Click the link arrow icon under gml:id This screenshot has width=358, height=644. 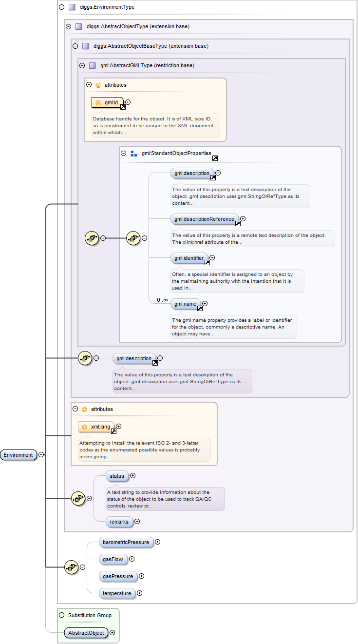(122, 107)
